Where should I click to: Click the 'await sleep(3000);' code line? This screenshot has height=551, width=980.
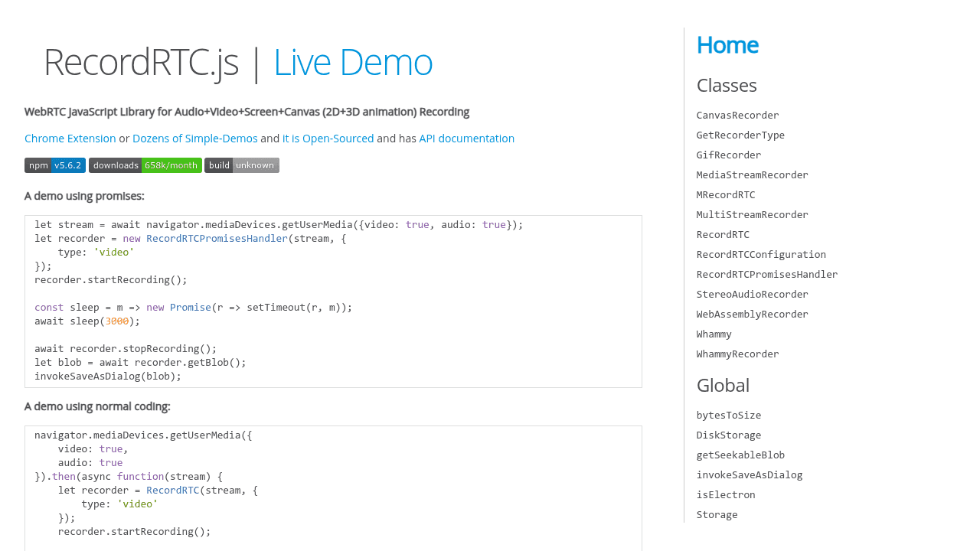point(87,321)
